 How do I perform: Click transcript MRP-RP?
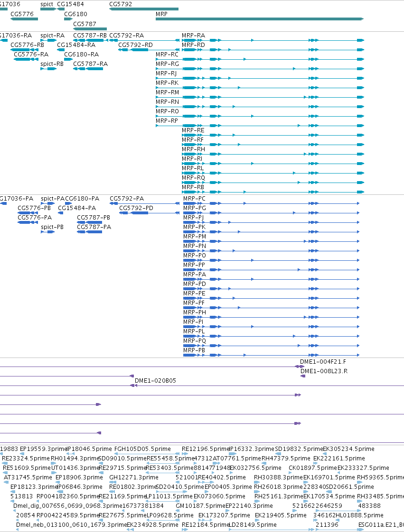(167, 121)
